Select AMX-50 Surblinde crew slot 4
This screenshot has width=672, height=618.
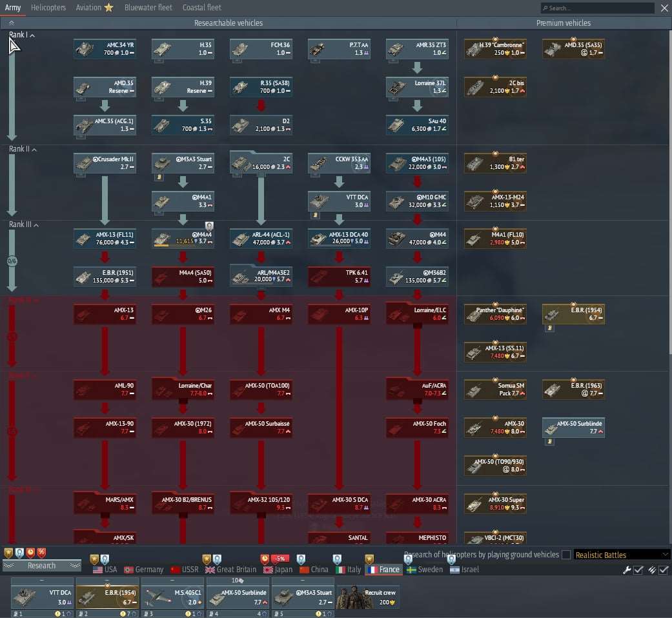pos(238,597)
